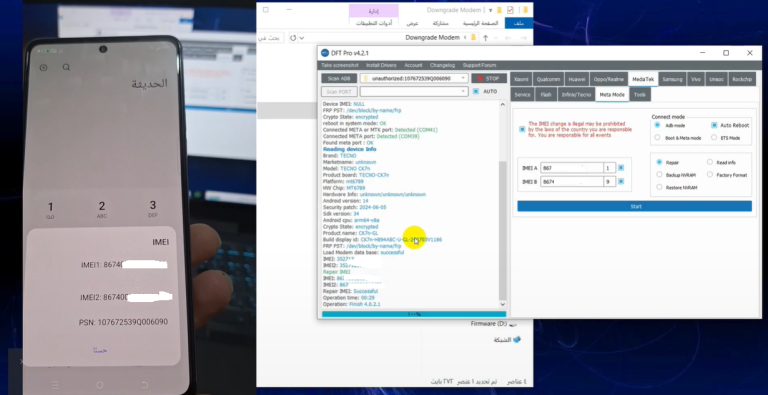
Task: Select Factory Format radio button
Action: [710, 174]
